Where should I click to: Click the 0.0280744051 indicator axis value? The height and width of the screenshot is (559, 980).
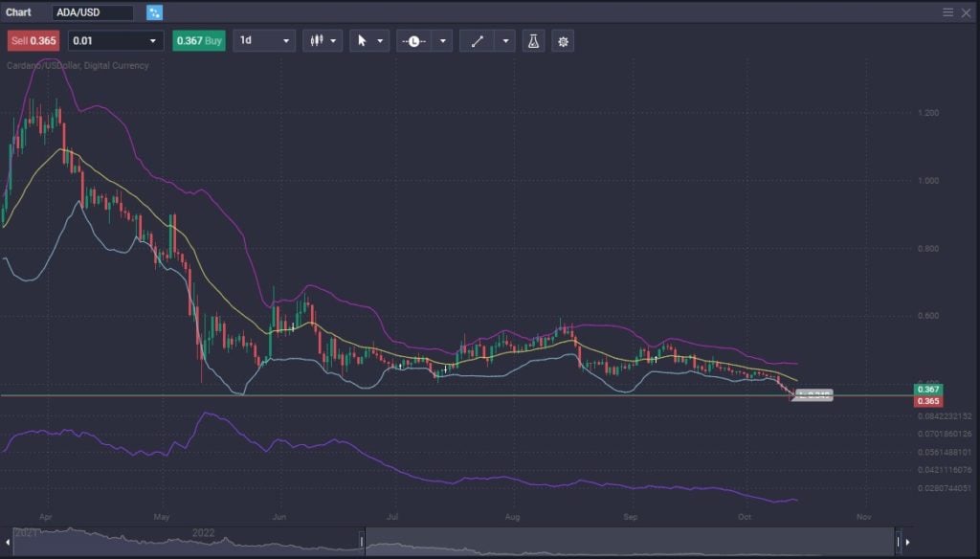click(x=945, y=488)
